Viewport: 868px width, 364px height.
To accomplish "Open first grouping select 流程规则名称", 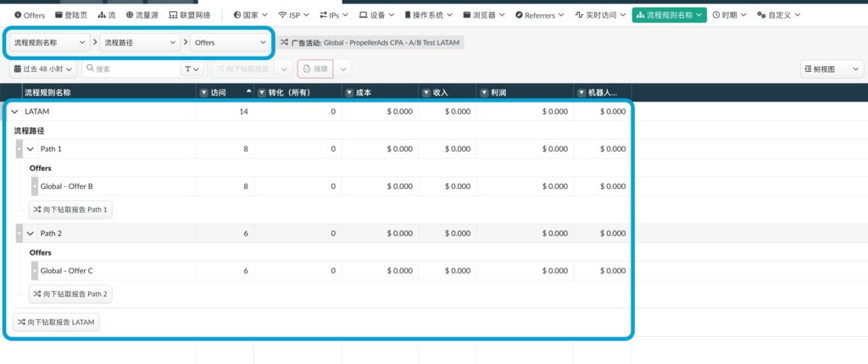I will click(x=50, y=42).
